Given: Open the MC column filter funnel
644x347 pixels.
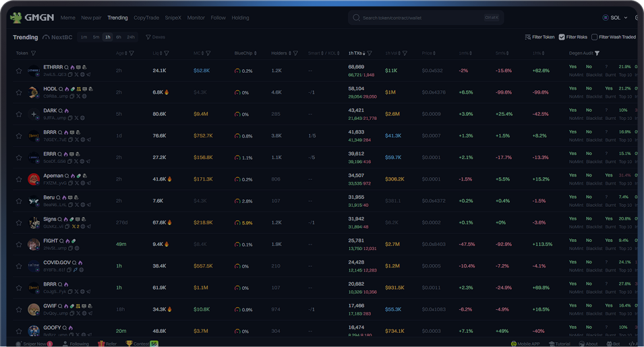Looking at the screenshot, I should tap(208, 53).
